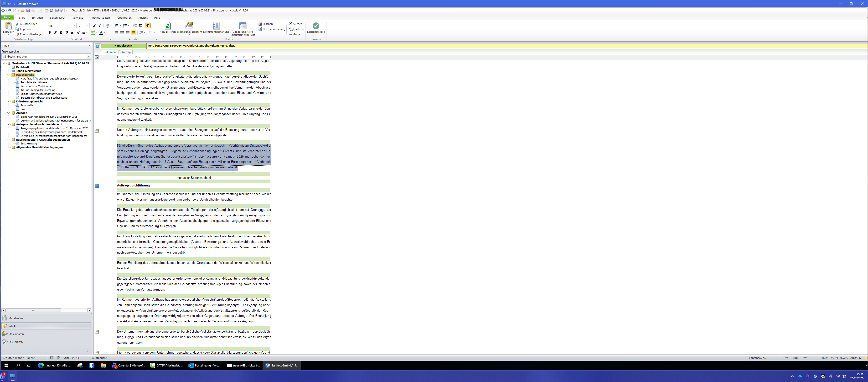Click the clear formatting icon
Image resolution: width=868 pixels, height=382 pixels.
point(108,26)
